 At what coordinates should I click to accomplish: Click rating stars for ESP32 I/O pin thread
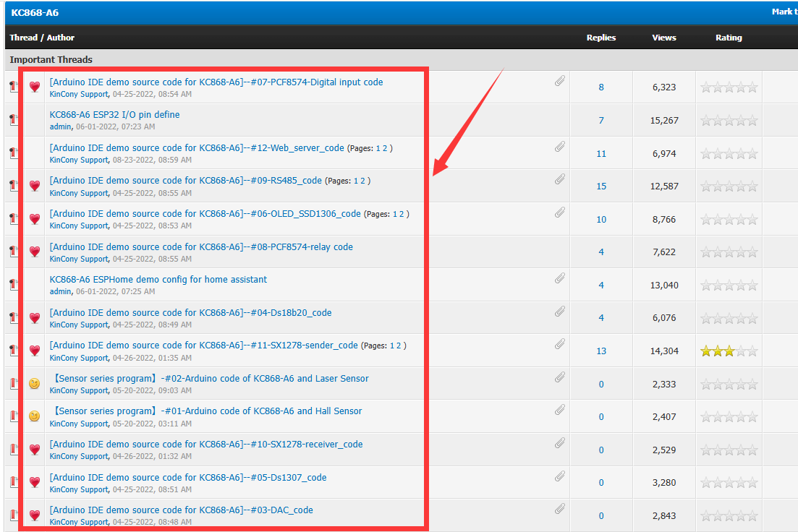click(x=729, y=121)
